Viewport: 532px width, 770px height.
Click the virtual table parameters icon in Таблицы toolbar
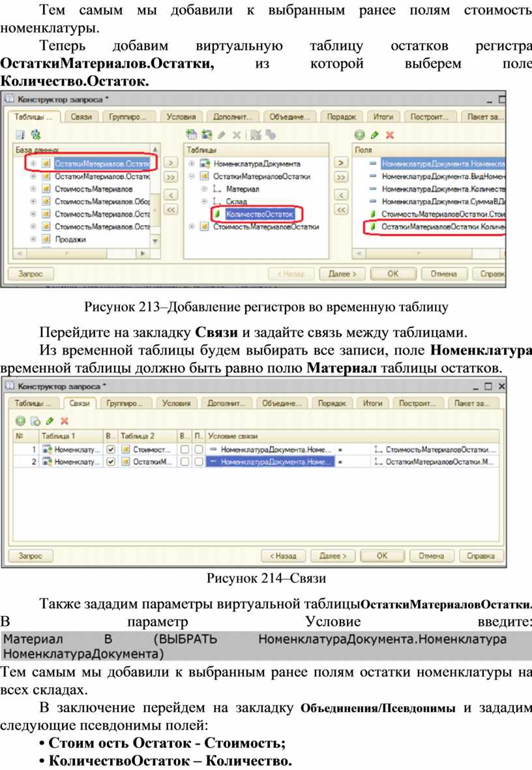[x=255, y=134]
